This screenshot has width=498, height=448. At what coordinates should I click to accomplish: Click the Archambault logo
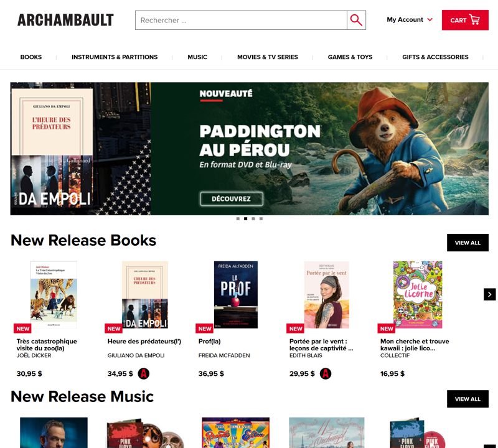(65, 20)
